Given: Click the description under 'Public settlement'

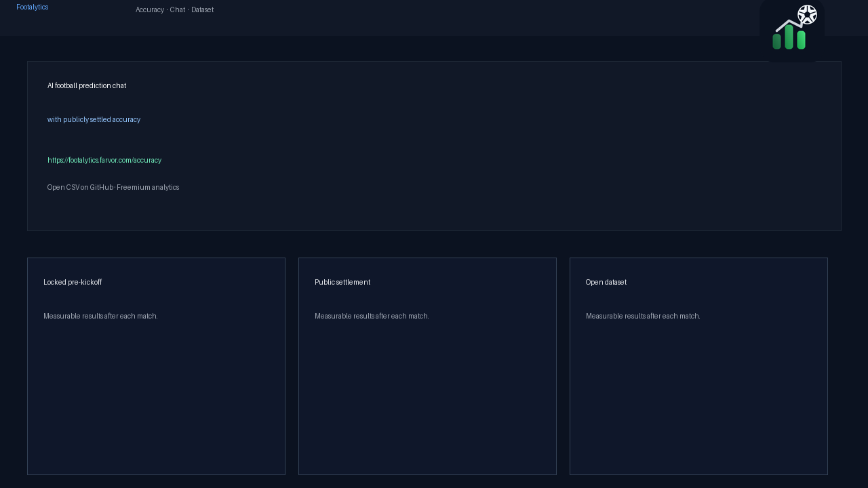Looking at the screenshot, I should click(x=372, y=316).
